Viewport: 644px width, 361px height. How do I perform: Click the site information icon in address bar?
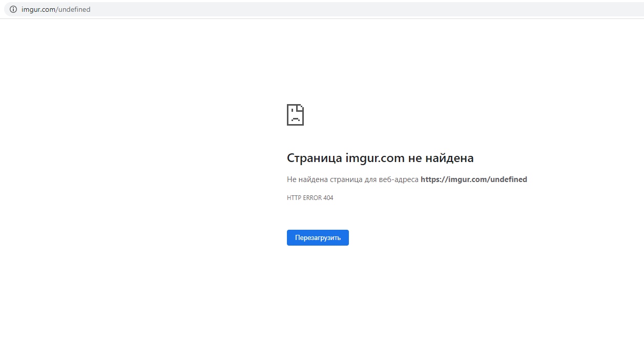(x=13, y=9)
